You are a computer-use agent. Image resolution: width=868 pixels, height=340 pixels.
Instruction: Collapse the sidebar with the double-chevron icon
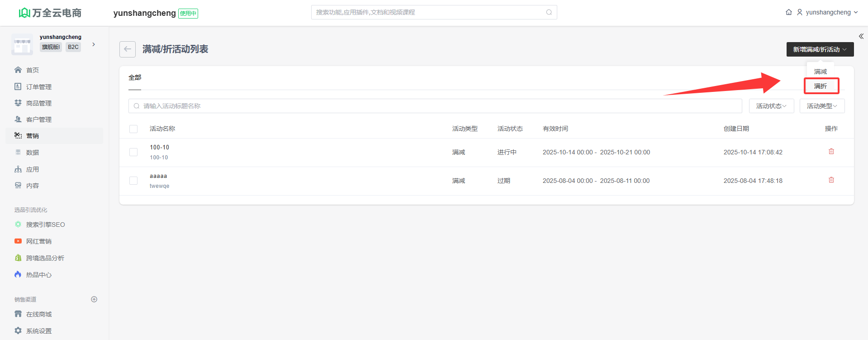[861, 36]
